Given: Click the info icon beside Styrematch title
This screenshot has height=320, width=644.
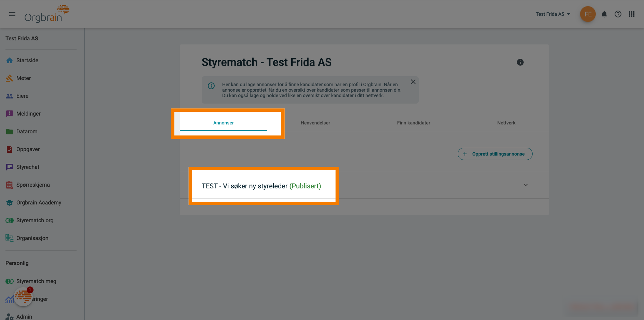Looking at the screenshot, I should point(520,62).
